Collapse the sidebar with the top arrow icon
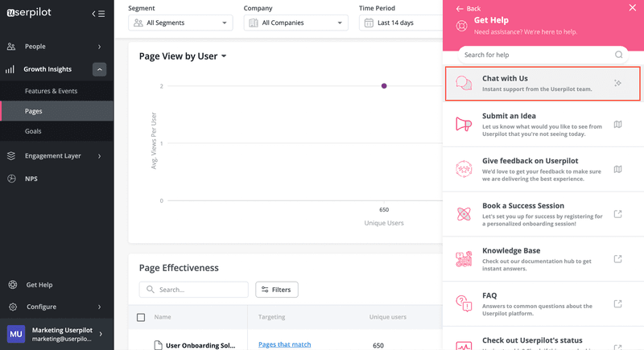Screen dimensions: 644x350 pos(98,13)
